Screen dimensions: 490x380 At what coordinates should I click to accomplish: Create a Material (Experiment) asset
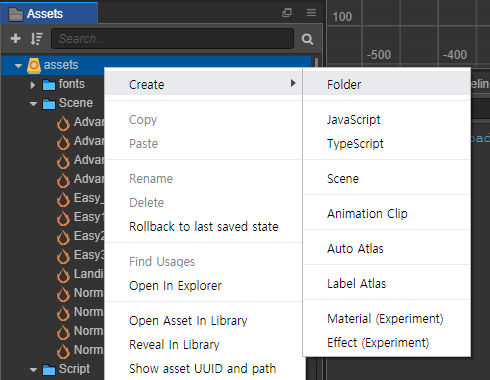point(387,319)
